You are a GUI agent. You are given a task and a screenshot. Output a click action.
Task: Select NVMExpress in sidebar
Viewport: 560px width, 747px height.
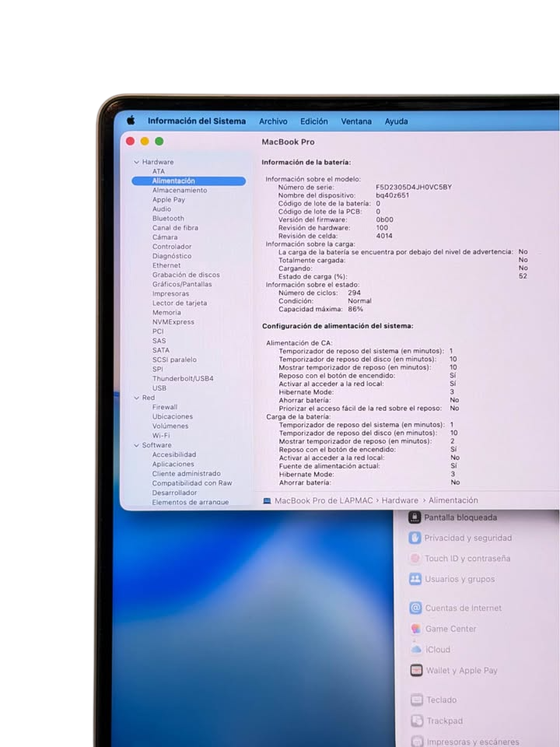173,322
